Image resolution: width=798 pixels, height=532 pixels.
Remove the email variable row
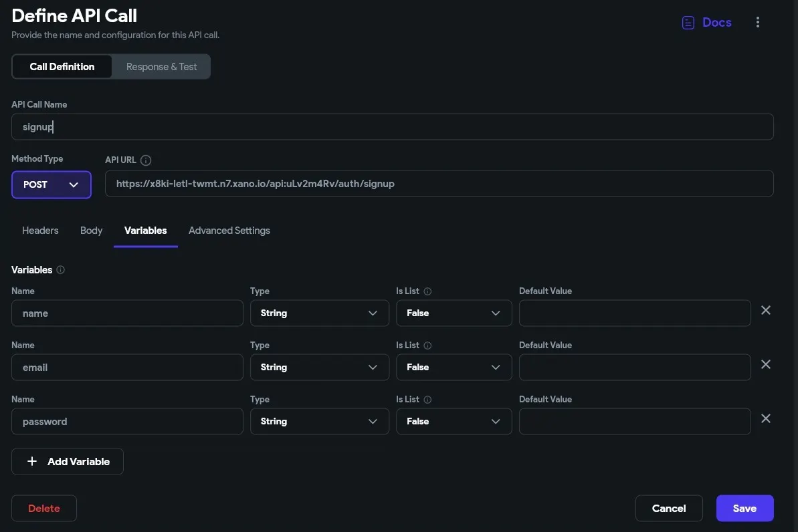[767, 364]
